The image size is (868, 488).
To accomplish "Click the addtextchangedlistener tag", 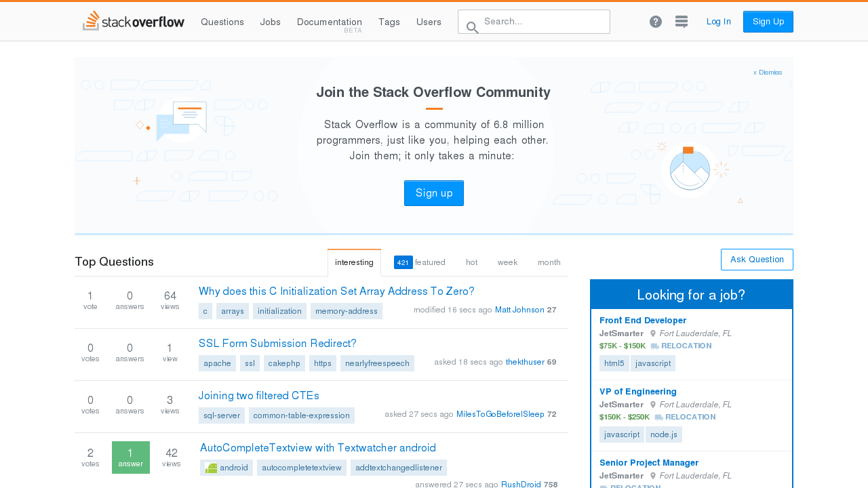I will [399, 468].
